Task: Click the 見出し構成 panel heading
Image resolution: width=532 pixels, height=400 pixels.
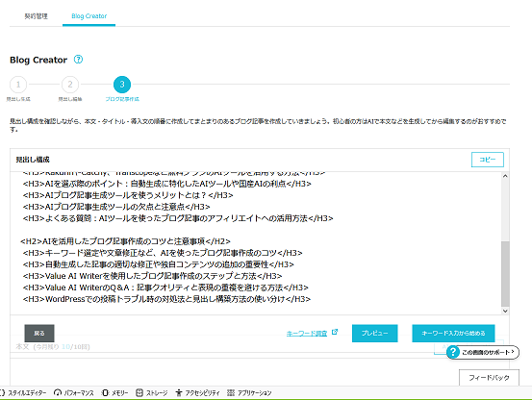Action: pyautogui.click(x=33, y=160)
